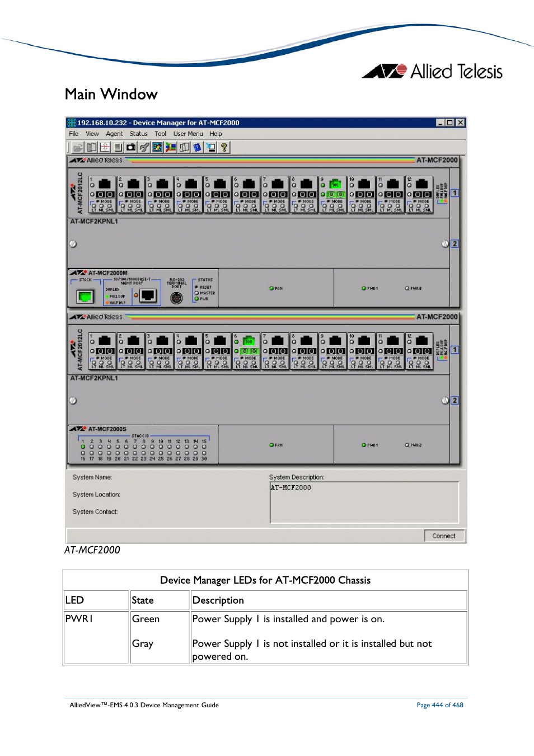Open the Status menu
534x756 pixels.
coord(139,134)
